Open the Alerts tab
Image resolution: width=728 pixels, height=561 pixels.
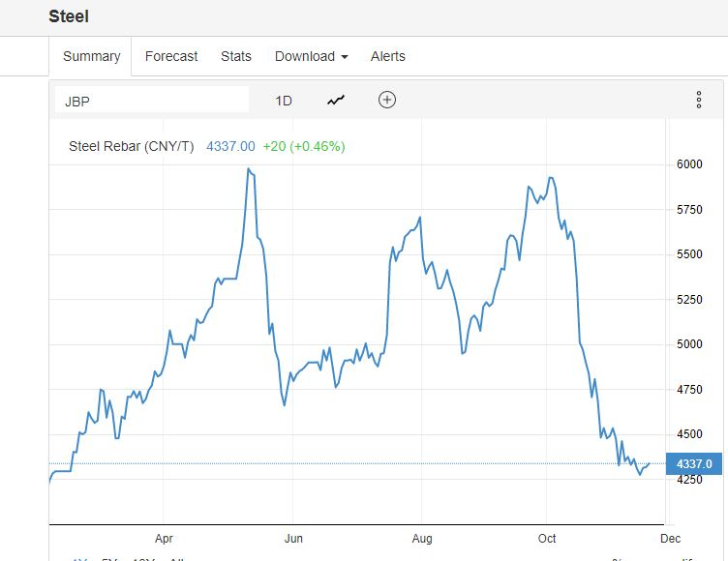point(387,56)
